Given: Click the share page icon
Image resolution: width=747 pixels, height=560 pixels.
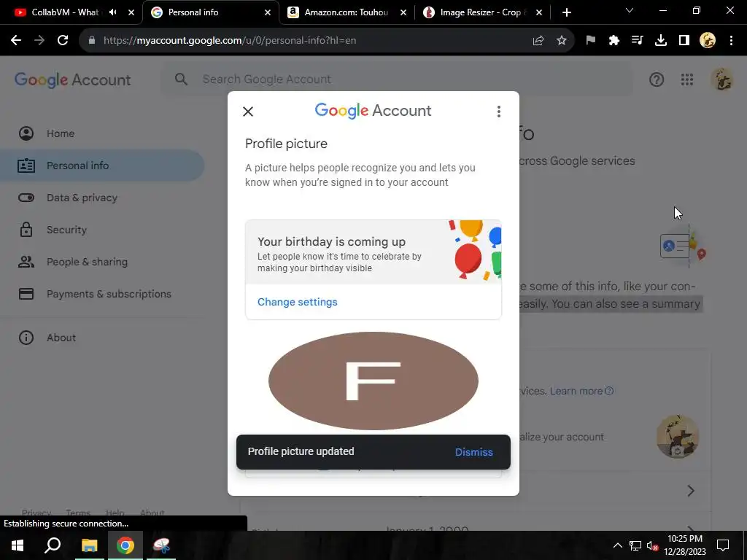Looking at the screenshot, I should [538, 41].
